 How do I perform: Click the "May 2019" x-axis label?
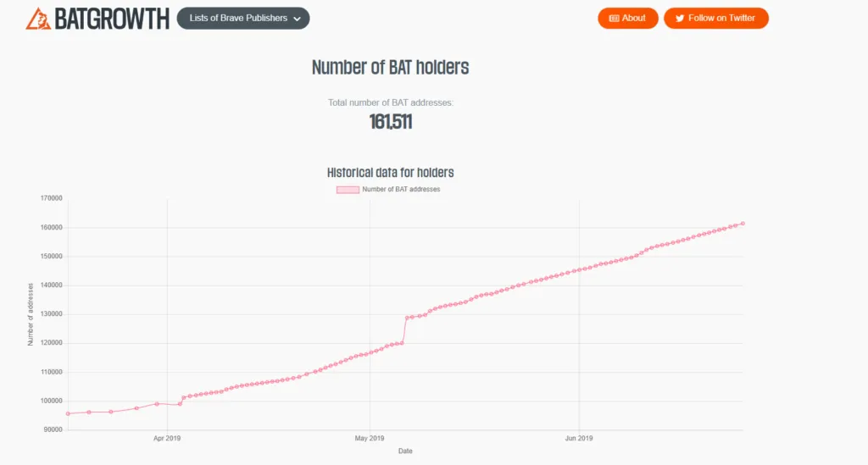click(370, 439)
